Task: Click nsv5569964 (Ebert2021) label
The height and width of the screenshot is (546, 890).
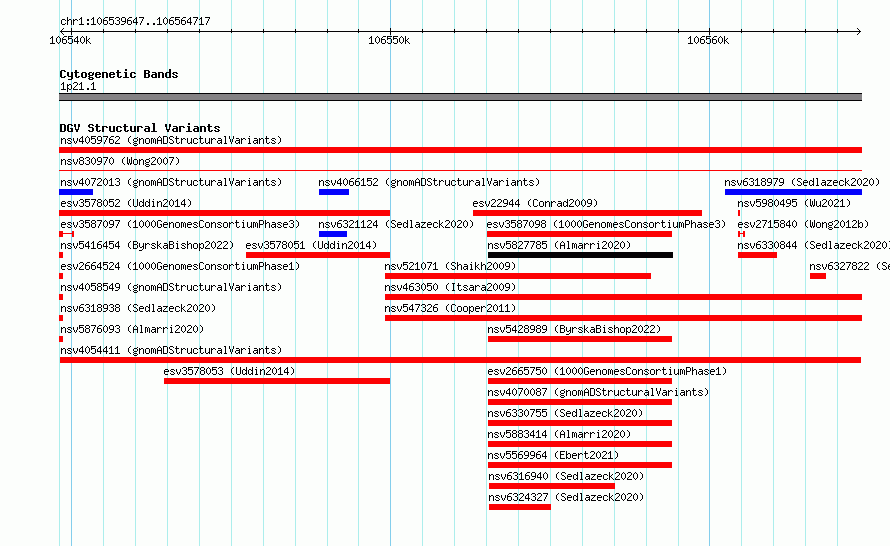Action: tap(553, 455)
